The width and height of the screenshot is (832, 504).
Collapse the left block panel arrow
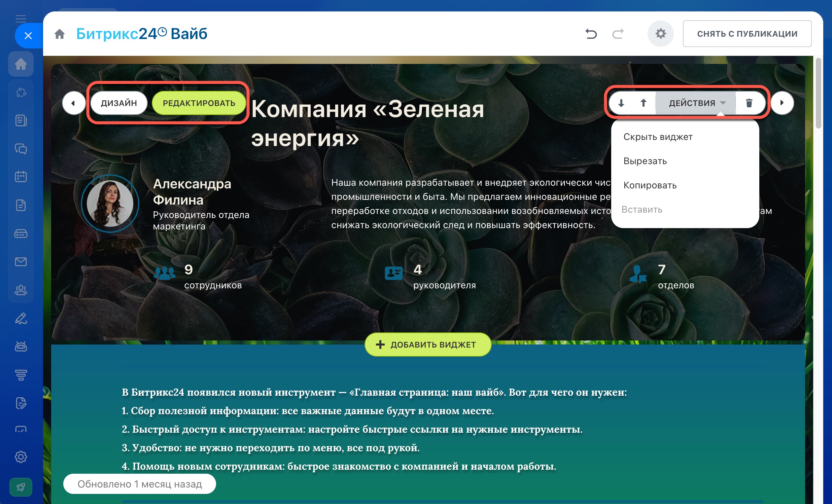(74, 103)
